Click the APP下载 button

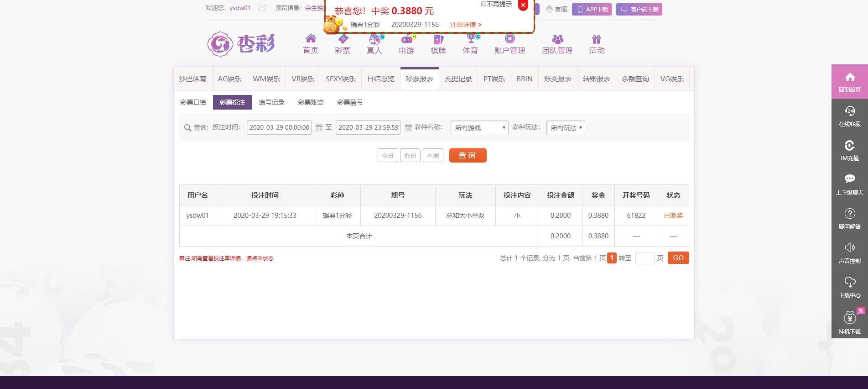tap(592, 10)
